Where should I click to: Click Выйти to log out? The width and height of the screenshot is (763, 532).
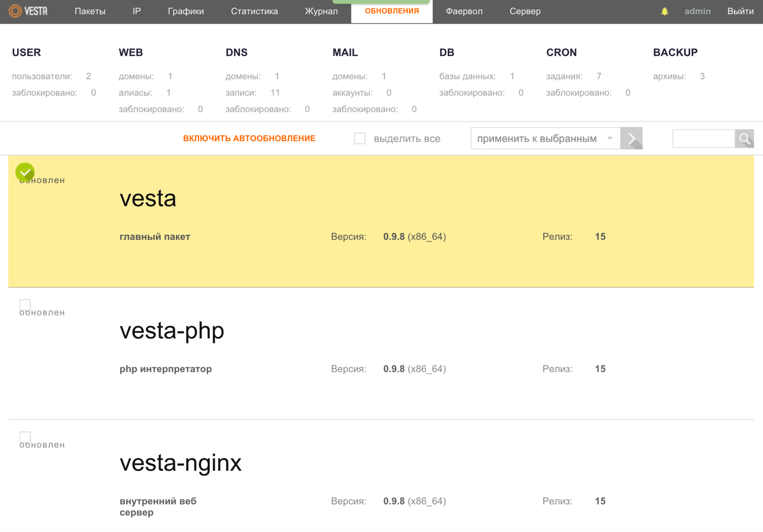coord(740,12)
